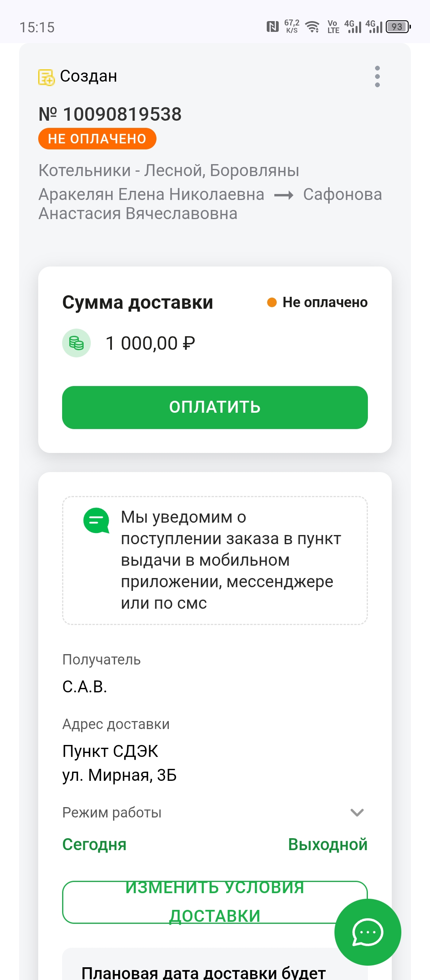
Task: Tap the NFC status bar icon
Action: [273, 27]
